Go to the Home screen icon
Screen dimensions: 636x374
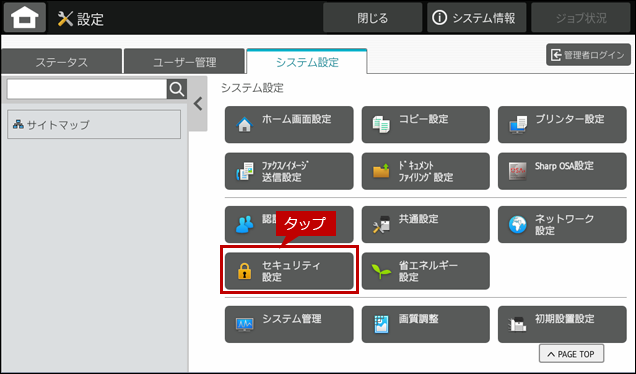25,17
